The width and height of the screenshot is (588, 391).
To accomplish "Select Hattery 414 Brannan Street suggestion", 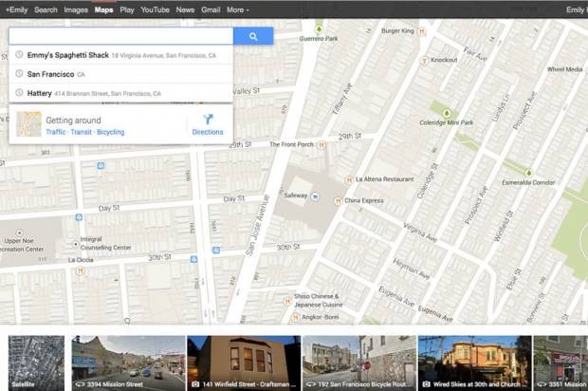I will (120, 93).
